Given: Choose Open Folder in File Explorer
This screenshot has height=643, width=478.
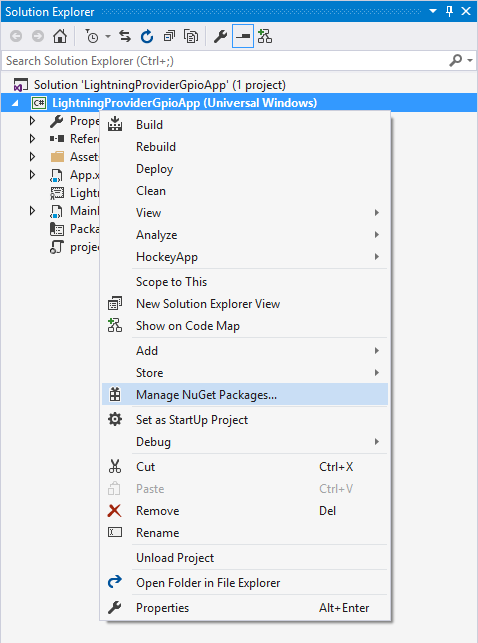Looking at the screenshot, I should pos(245,583).
